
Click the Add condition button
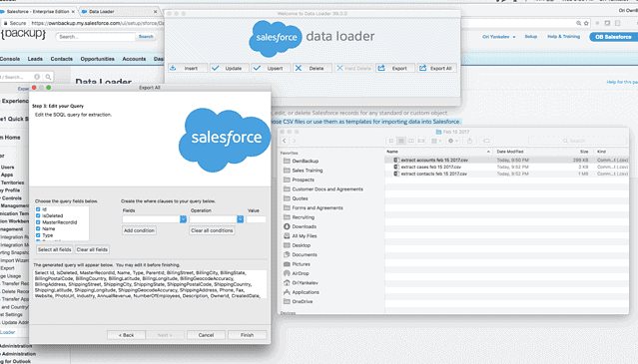point(139,230)
